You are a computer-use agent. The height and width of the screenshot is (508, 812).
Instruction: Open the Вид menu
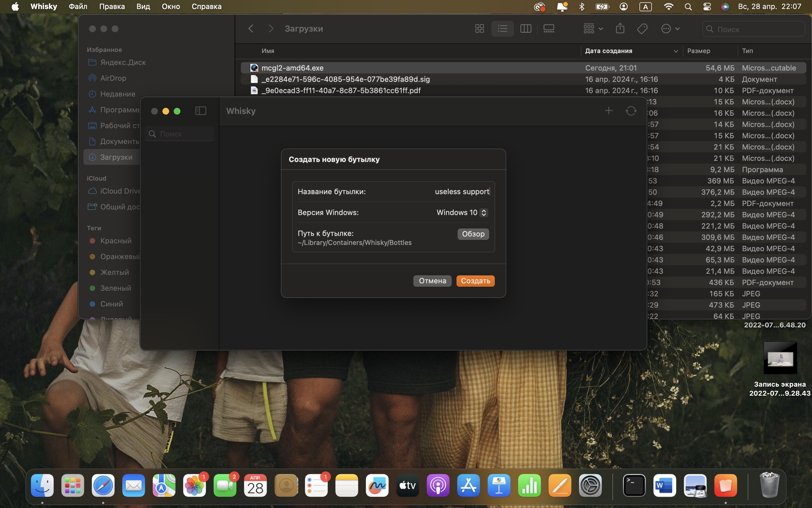point(143,6)
